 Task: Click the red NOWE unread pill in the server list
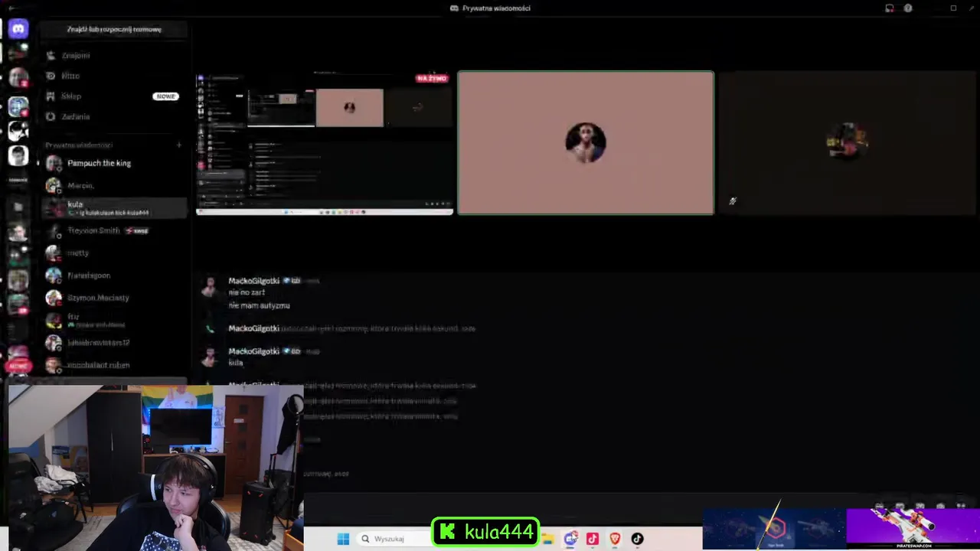click(x=18, y=366)
